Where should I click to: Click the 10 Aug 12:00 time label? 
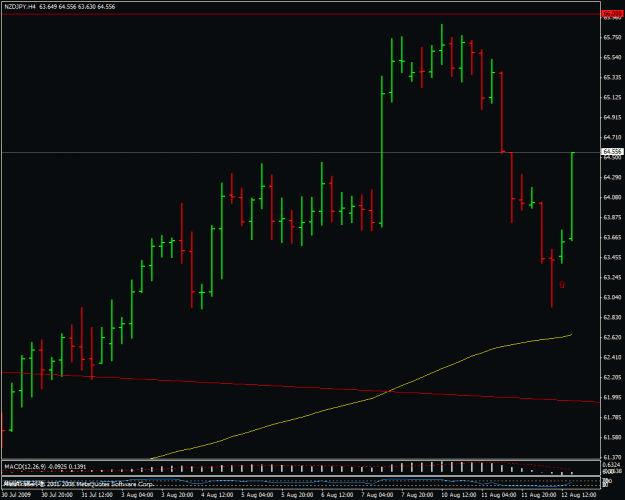(x=459, y=495)
